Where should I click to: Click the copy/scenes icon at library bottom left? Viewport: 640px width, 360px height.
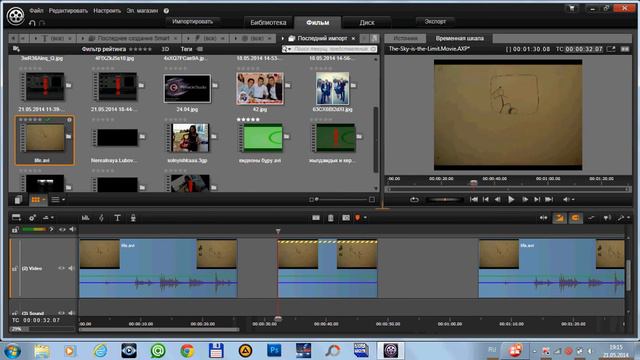18,200
